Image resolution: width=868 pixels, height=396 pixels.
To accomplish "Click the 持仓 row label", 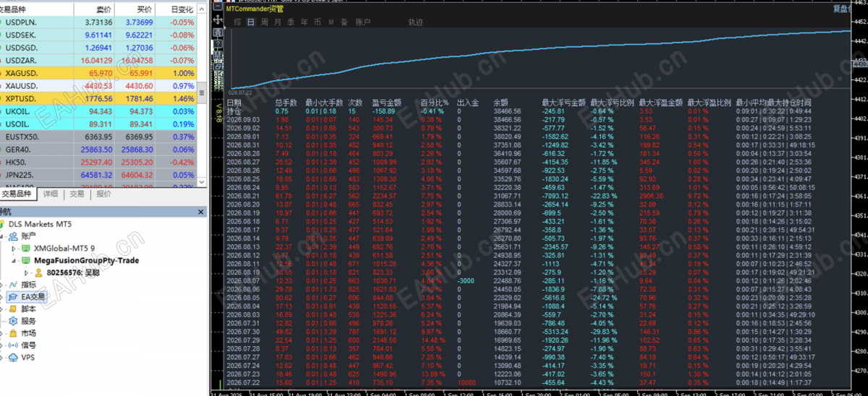I will (234, 111).
